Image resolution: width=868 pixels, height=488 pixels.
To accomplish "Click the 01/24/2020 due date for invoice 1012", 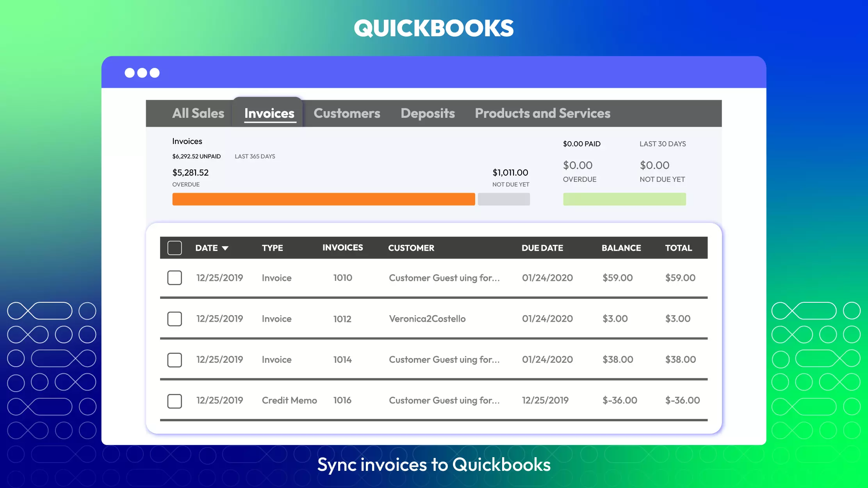I will 547,319.
